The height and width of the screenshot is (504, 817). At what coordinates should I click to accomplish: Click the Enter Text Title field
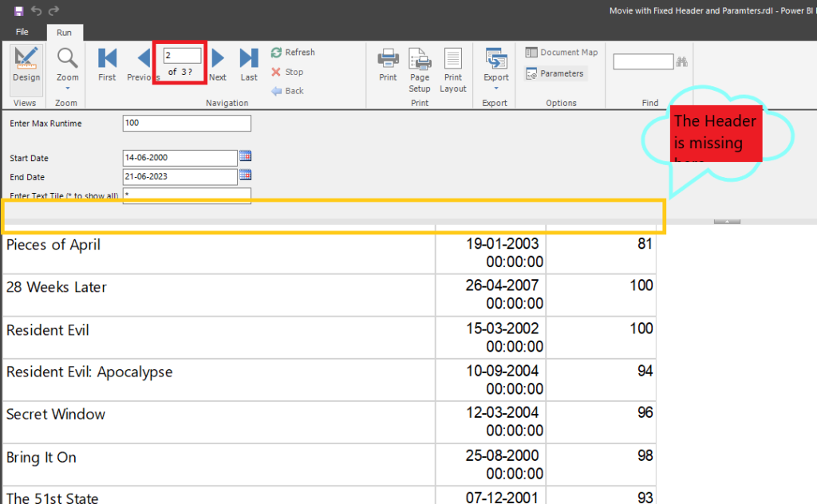pos(187,195)
